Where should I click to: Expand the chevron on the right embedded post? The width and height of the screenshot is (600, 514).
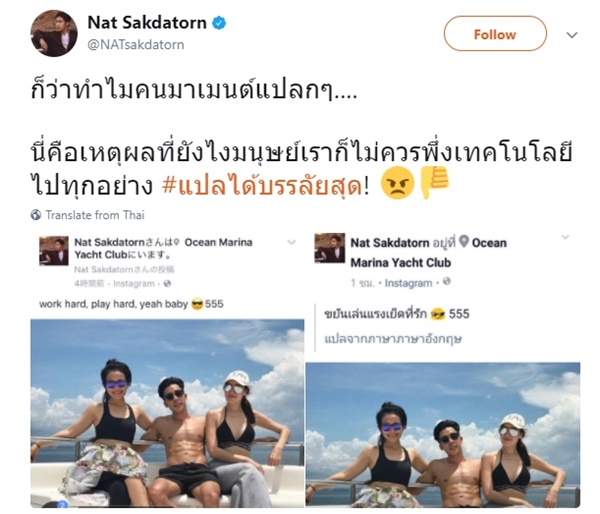565,237
